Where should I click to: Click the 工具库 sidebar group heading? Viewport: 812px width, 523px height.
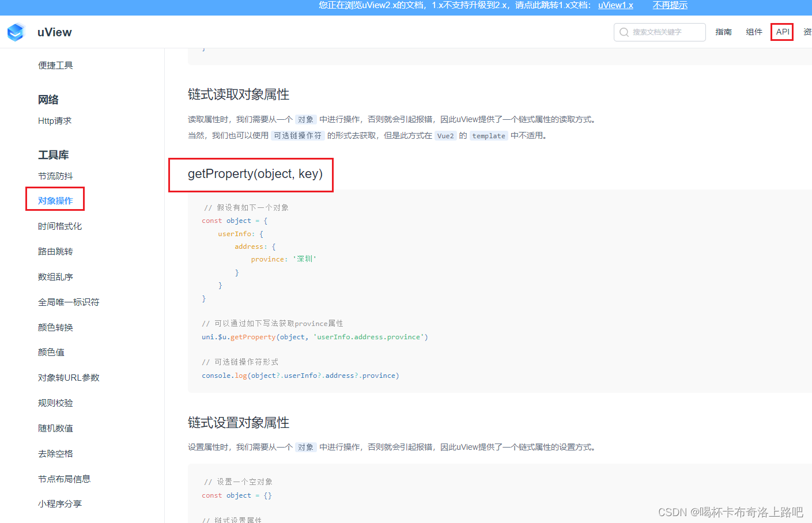tap(54, 155)
